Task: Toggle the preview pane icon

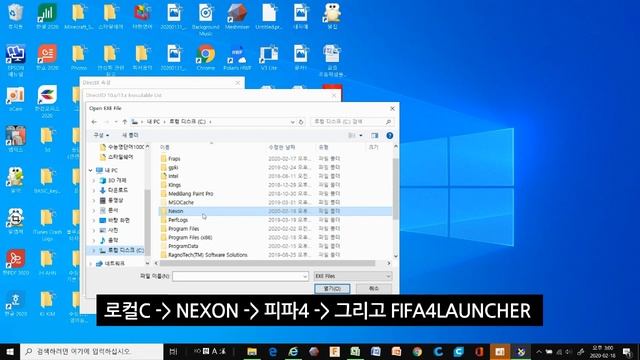Action: pyautogui.click(x=375, y=135)
